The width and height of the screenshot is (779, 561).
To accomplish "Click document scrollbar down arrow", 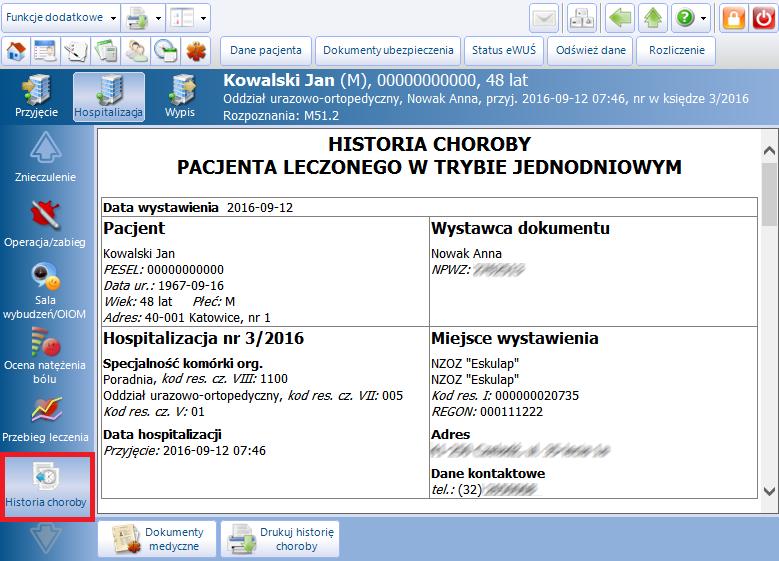I will point(769,491).
